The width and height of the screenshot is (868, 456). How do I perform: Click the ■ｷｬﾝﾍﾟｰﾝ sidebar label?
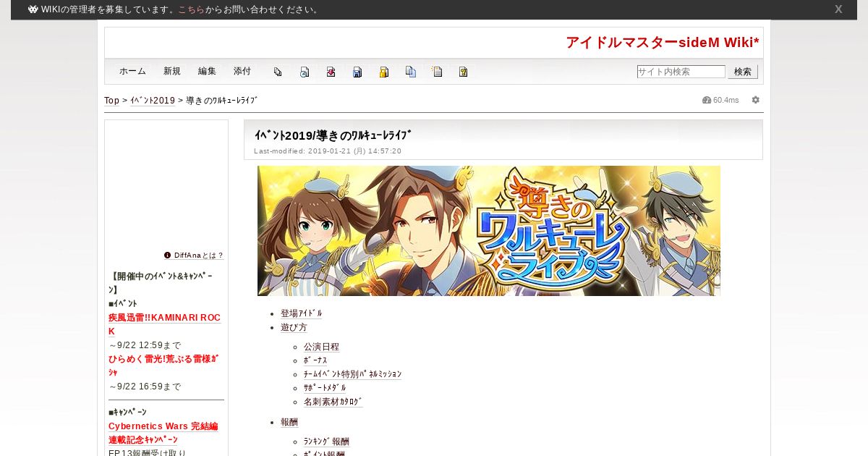[127, 412]
